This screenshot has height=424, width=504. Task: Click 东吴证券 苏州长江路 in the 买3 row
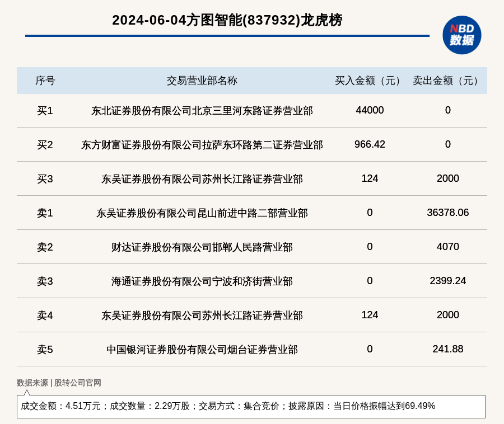[x=202, y=179]
